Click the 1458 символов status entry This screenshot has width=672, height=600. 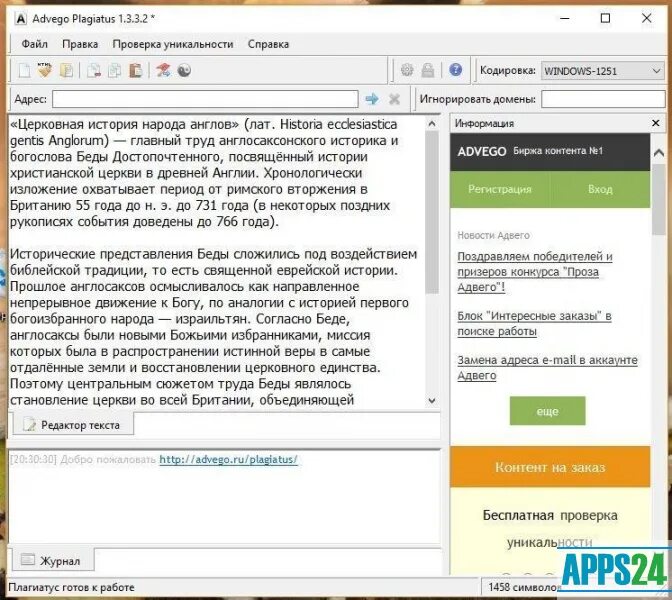click(x=524, y=587)
